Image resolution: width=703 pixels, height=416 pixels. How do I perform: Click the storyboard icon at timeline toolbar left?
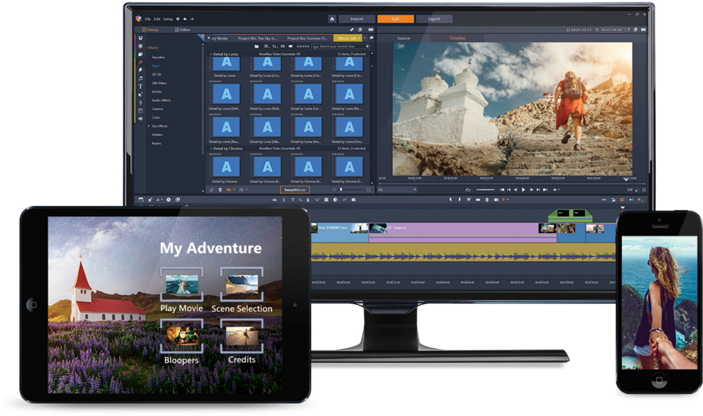coord(141,199)
